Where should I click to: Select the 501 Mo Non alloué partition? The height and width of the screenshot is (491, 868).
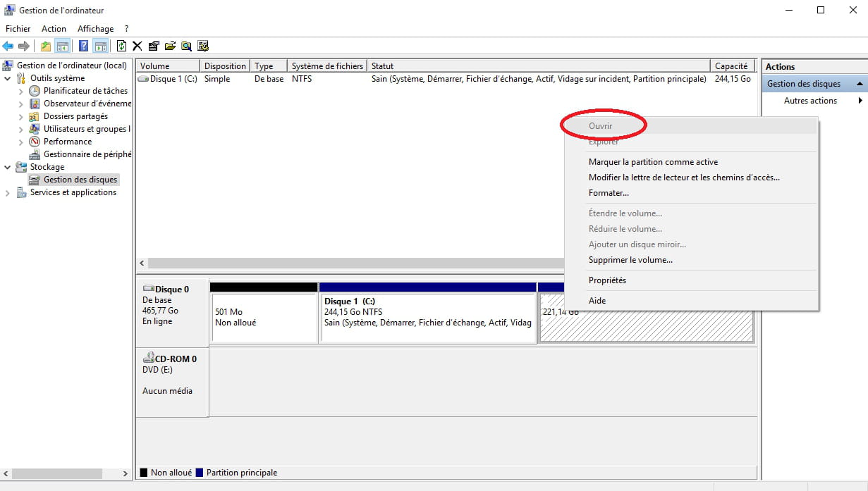click(264, 318)
